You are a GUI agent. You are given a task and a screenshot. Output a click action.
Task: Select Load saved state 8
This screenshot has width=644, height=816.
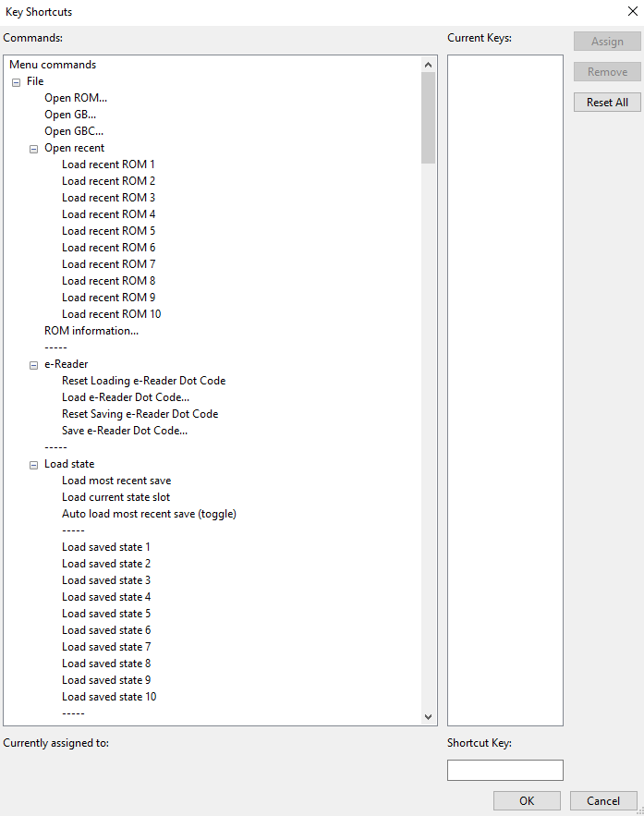coord(106,664)
